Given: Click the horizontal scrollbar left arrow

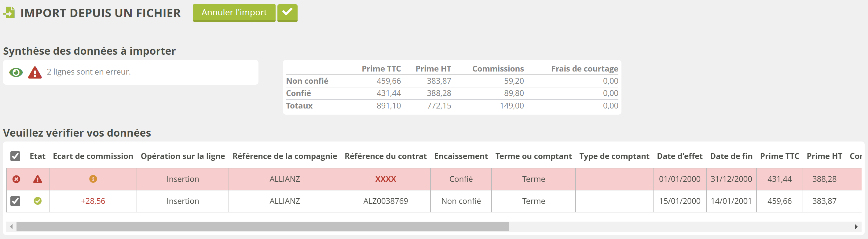Looking at the screenshot, I should click(x=11, y=227).
